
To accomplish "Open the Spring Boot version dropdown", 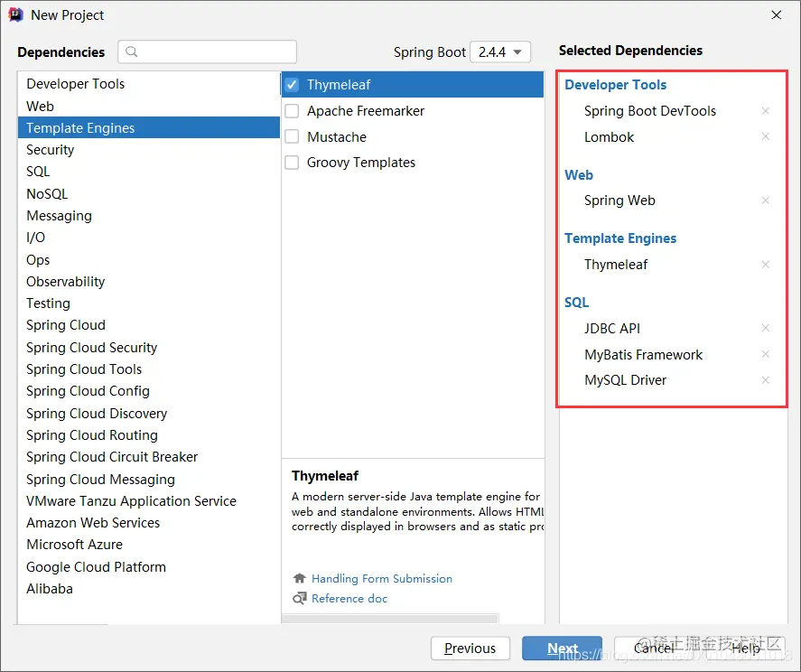I will tap(500, 52).
